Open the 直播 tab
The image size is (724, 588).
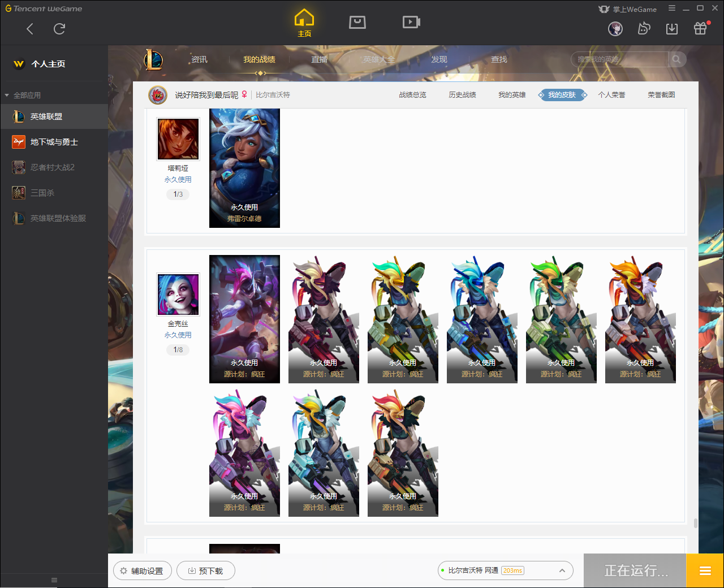point(320,59)
